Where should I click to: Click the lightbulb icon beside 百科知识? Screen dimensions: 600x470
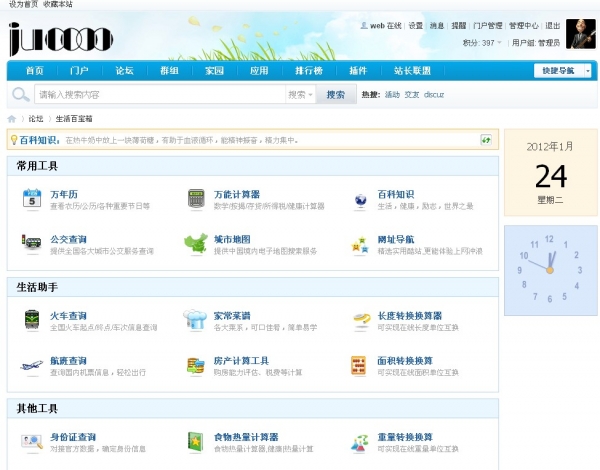pos(14,140)
